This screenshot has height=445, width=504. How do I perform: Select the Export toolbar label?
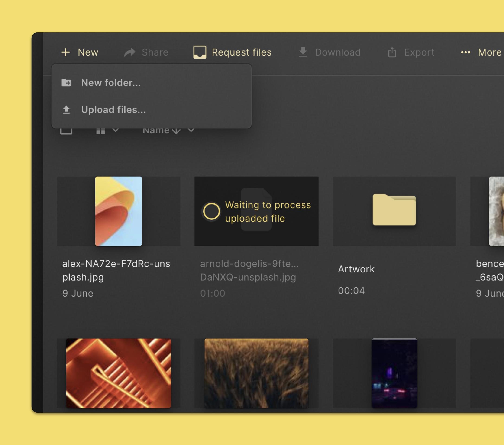[420, 52]
